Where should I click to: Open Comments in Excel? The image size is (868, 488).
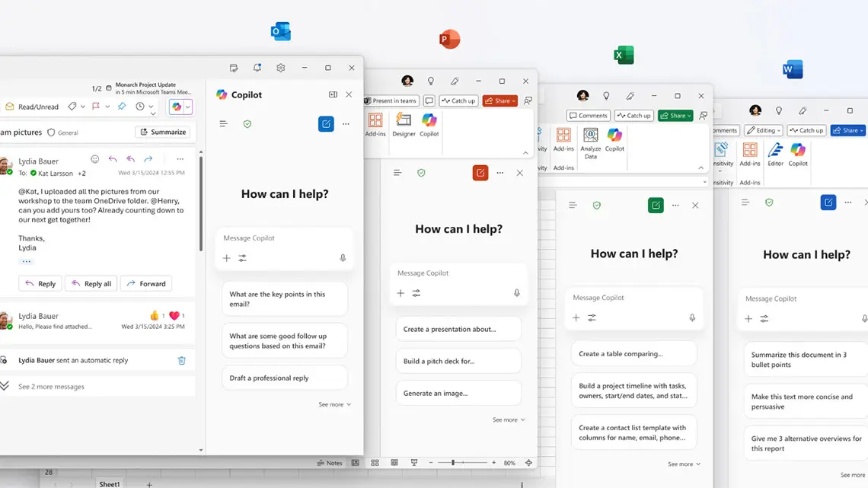[589, 116]
